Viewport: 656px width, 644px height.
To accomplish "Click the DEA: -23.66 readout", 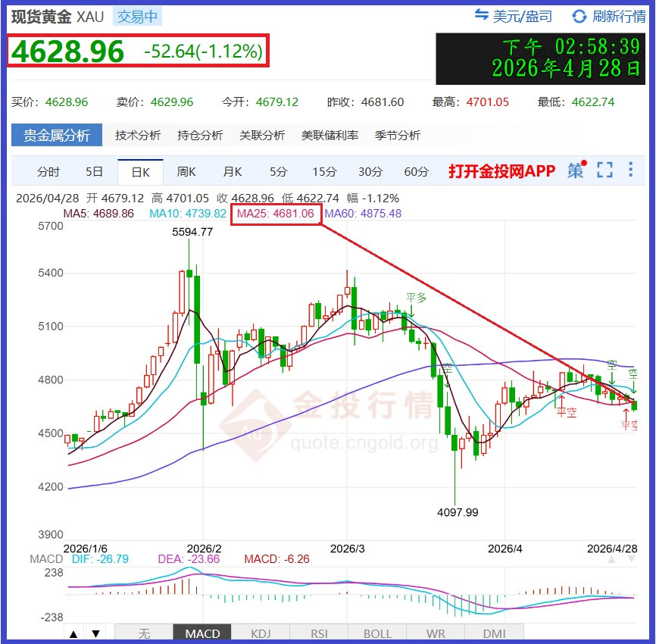I will tap(189, 558).
